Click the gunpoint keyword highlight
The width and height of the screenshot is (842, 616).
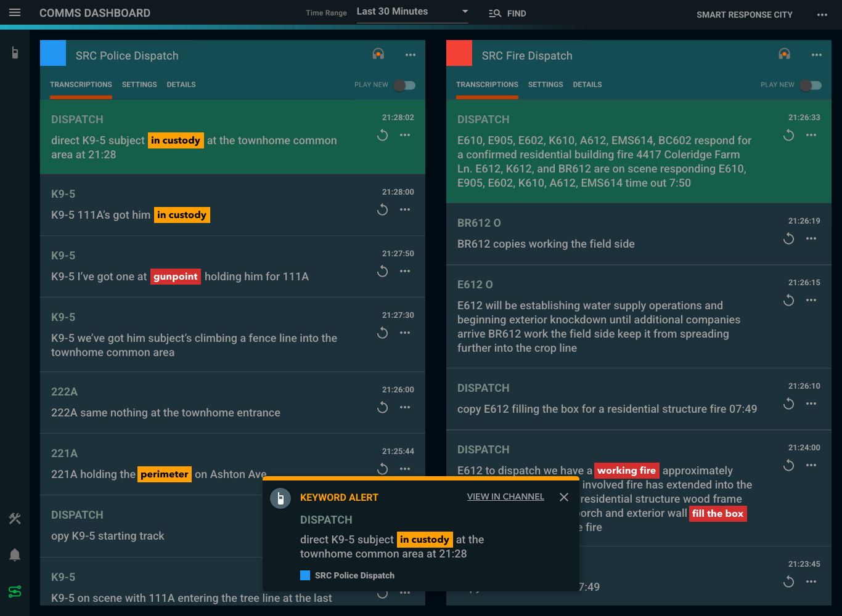tap(176, 277)
